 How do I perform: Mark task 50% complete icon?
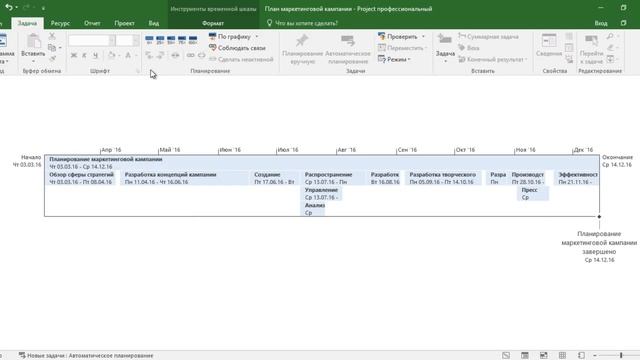[x=171, y=40]
